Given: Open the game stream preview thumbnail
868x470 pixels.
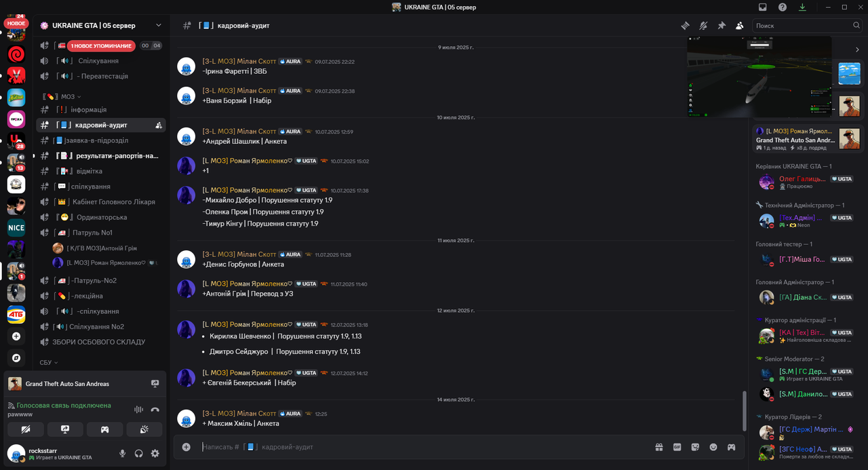Looking at the screenshot, I should 759,77.
